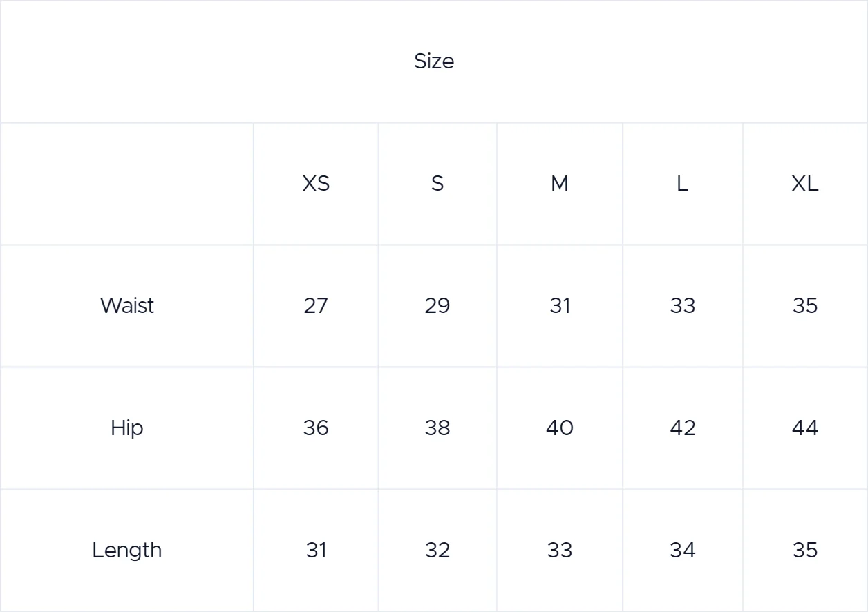Click Hip value 42 for size L
Screen dimensions: 868x612
tap(682, 428)
